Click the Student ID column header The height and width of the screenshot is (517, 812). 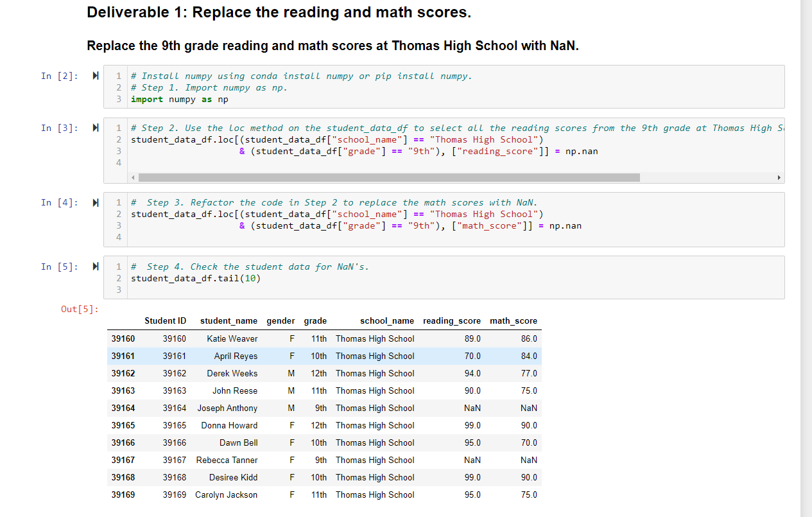pos(165,320)
